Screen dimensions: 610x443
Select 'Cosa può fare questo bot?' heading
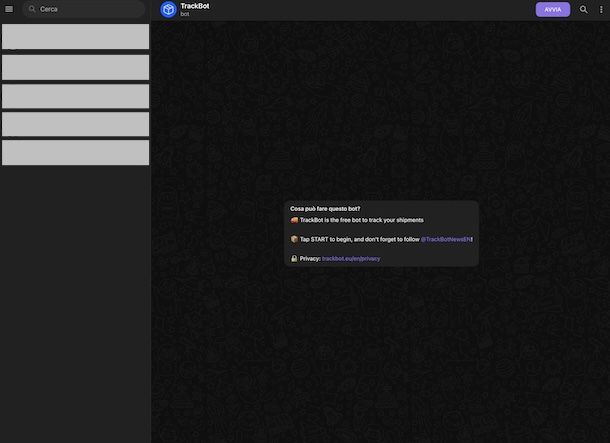(x=325, y=209)
